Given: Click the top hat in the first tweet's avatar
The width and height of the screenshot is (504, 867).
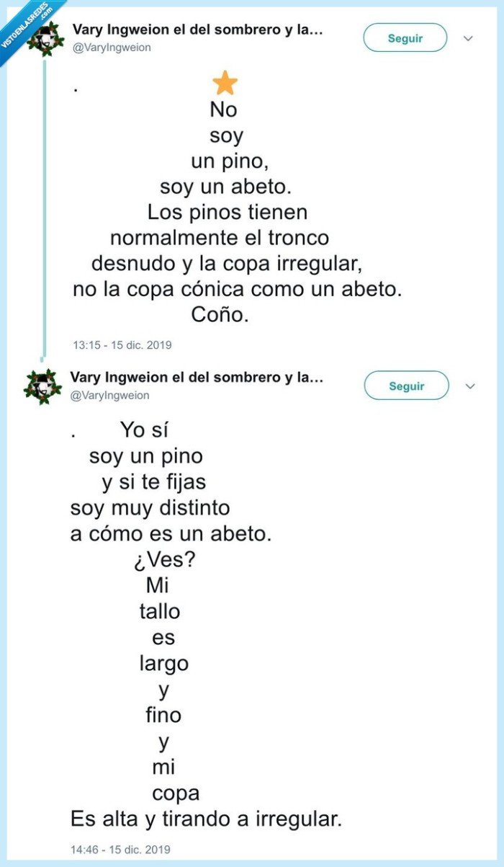Looking at the screenshot, I should click(47, 32).
